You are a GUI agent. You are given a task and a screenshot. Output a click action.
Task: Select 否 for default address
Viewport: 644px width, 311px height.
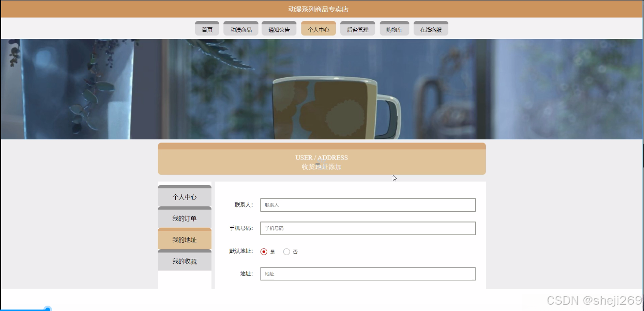pos(286,251)
